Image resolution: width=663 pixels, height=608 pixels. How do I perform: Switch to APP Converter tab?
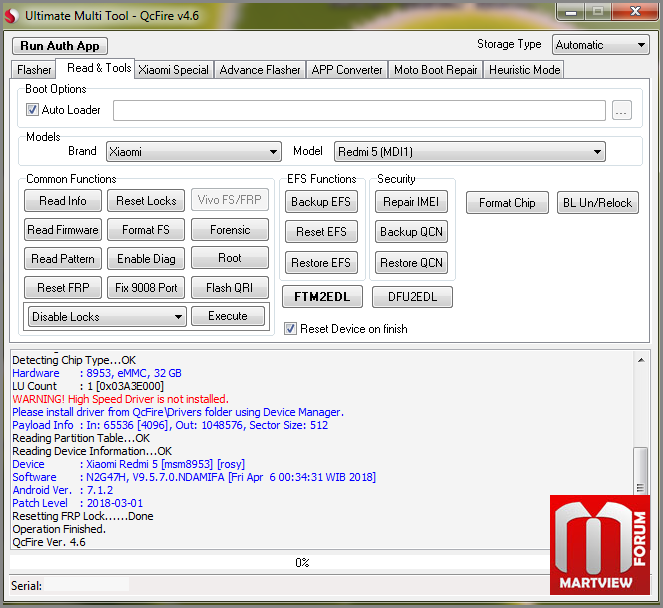click(x=347, y=70)
